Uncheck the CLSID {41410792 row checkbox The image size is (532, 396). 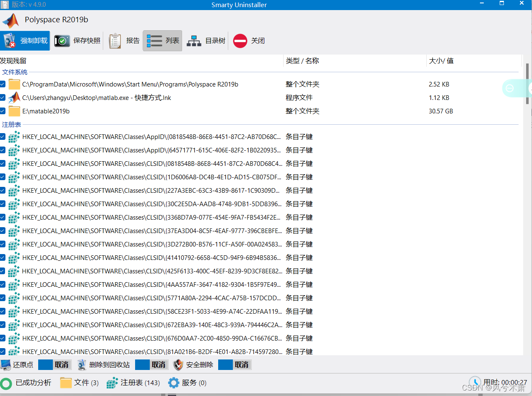(3, 258)
